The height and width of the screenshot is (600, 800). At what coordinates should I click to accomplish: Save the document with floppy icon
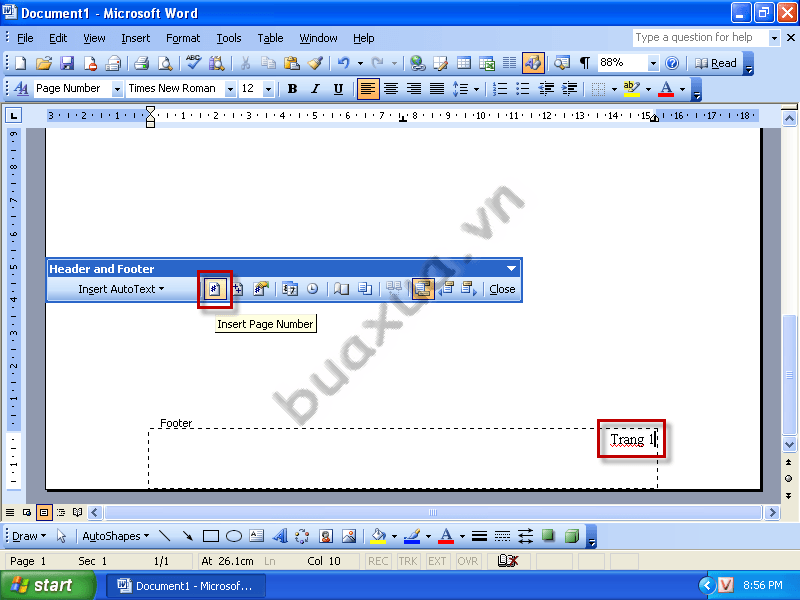tap(67, 63)
